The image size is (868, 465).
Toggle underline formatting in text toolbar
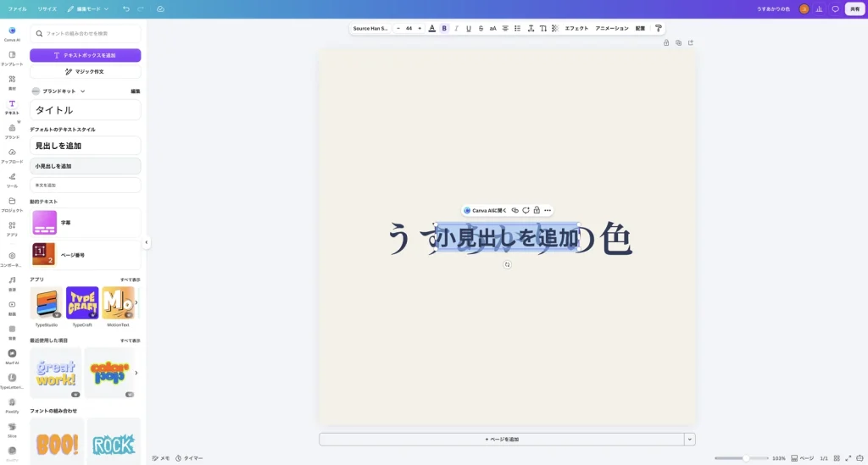point(468,28)
